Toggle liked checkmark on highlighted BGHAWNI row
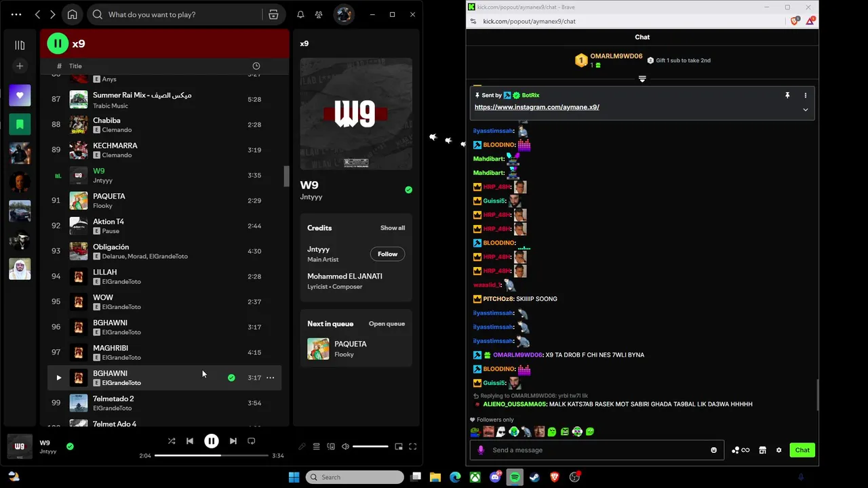This screenshot has width=868, height=488. [x=231, y=378]
